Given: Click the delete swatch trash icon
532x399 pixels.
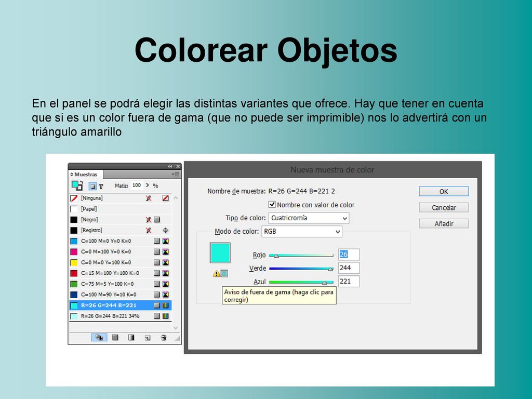Looking at the screenshot, I should point(164,338).
